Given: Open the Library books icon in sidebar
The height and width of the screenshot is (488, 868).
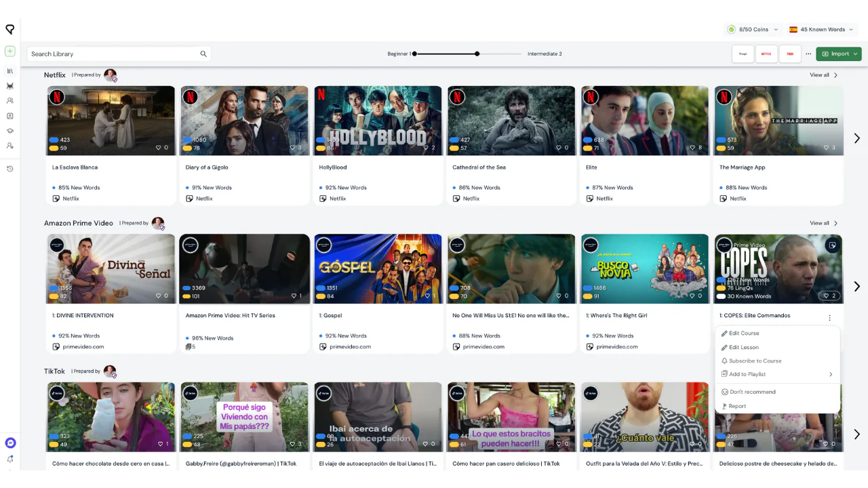Looking at the screenshot, I should pos(9,70).
